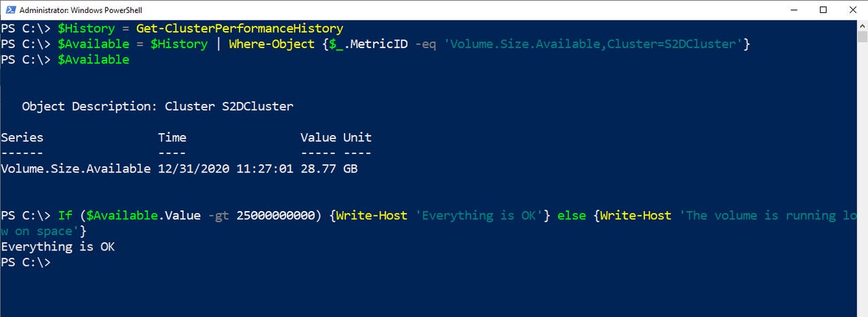Close the PowerShell window
The width and height of the screenshot is (868, 317).
(x=853, y=10)
